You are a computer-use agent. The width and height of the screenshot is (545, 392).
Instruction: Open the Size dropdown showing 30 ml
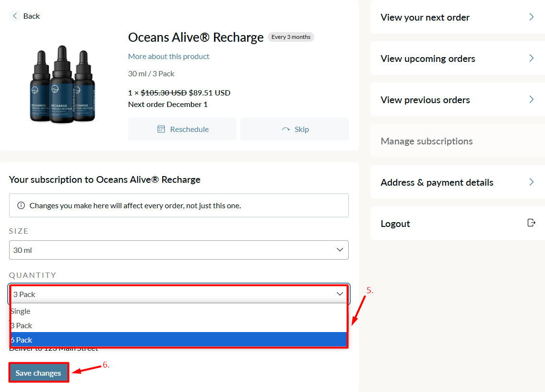pyautogui.click(x=178, y=250)
